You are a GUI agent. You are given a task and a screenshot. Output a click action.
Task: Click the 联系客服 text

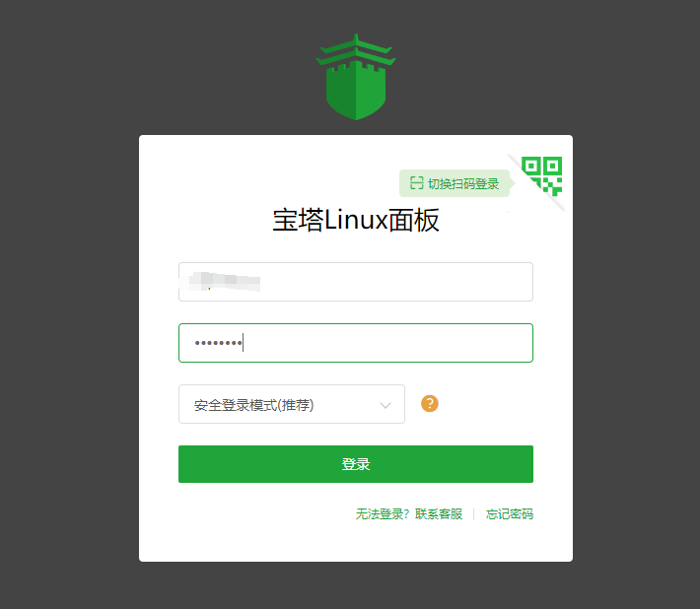point(439,514)
